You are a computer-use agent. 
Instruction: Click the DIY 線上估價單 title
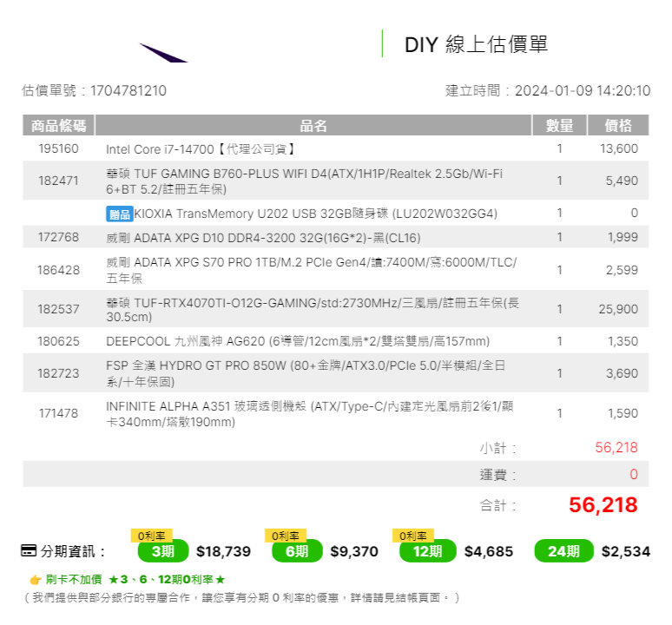476,44
